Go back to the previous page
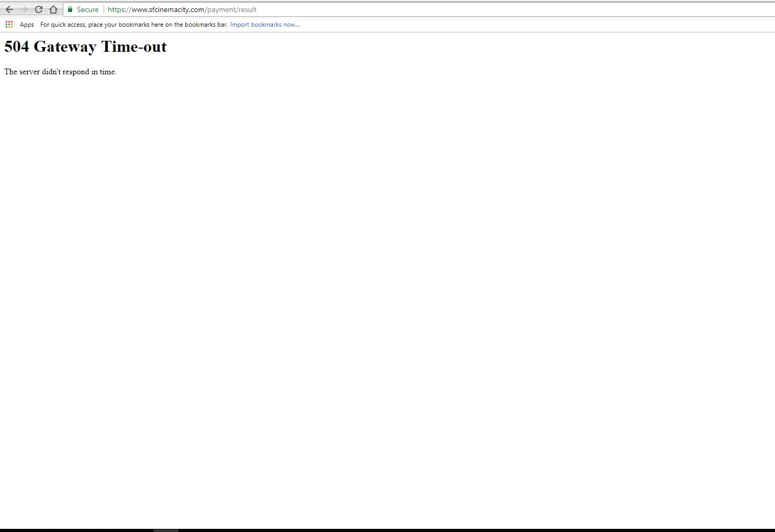Viewport: 775px width, 532px height. coord(9,9)
